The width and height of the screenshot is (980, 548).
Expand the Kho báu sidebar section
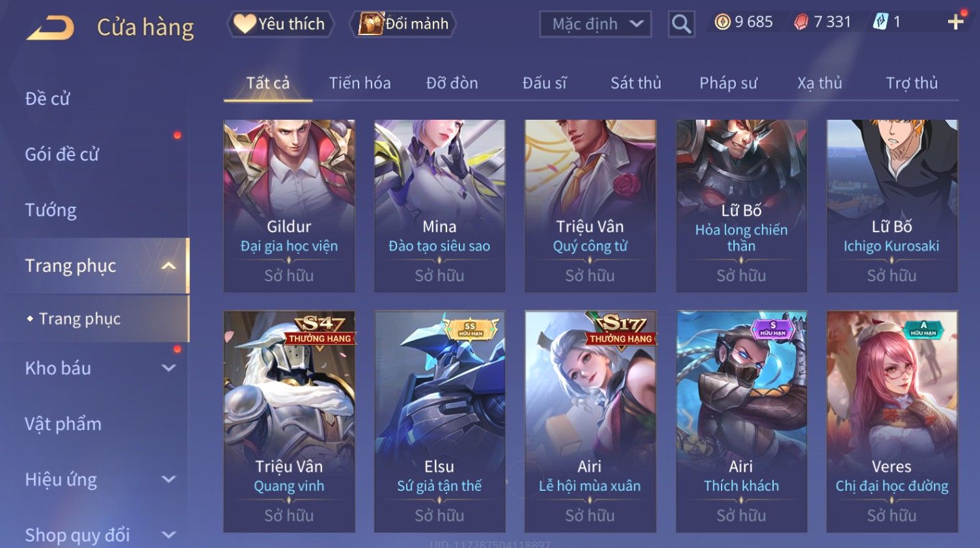tap(169, 368)
